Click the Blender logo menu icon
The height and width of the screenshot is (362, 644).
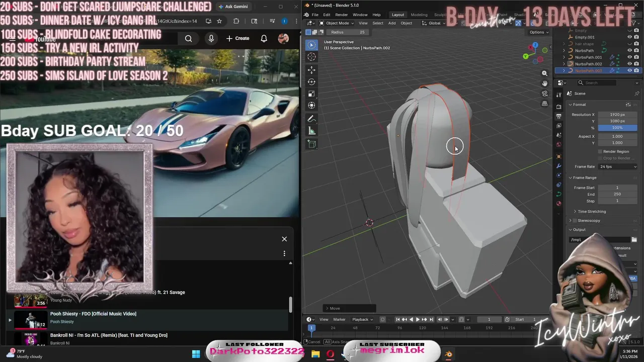pyautogui.click(x=306, y=15)
